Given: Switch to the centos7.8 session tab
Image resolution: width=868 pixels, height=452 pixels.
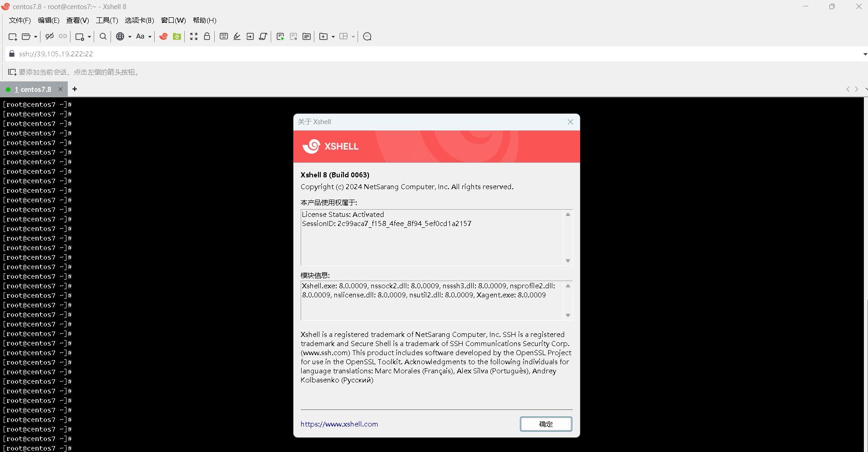Looking at the screenshot, I should [x=34, y=89].
